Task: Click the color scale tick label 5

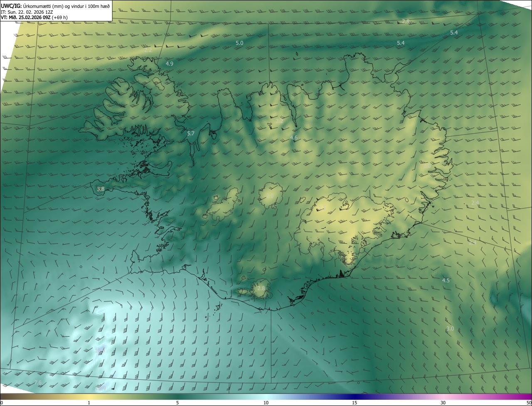Action: point(177,403)
